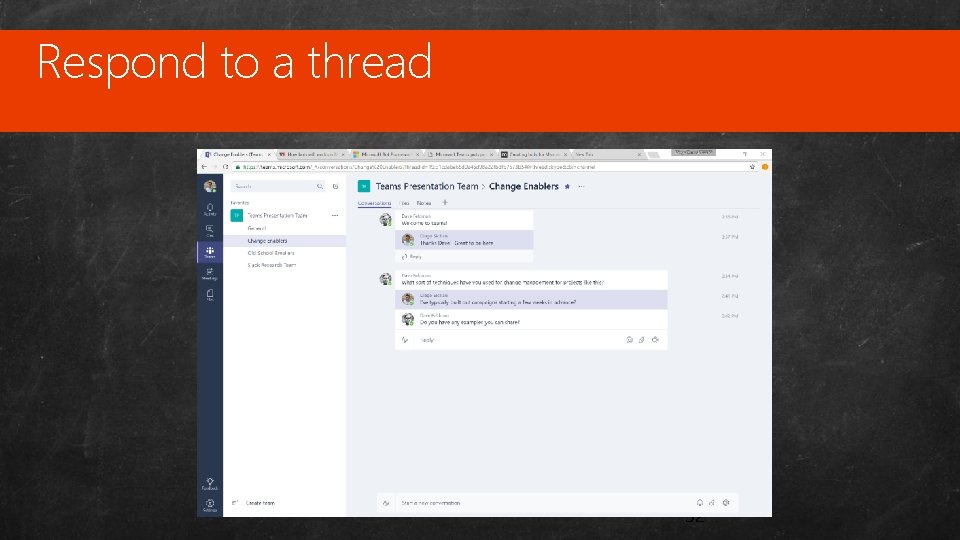This screenshot has width=960, height=540.
Task: Click the 'Thanks Dave. Great to be here' reply
Action: 456,243
